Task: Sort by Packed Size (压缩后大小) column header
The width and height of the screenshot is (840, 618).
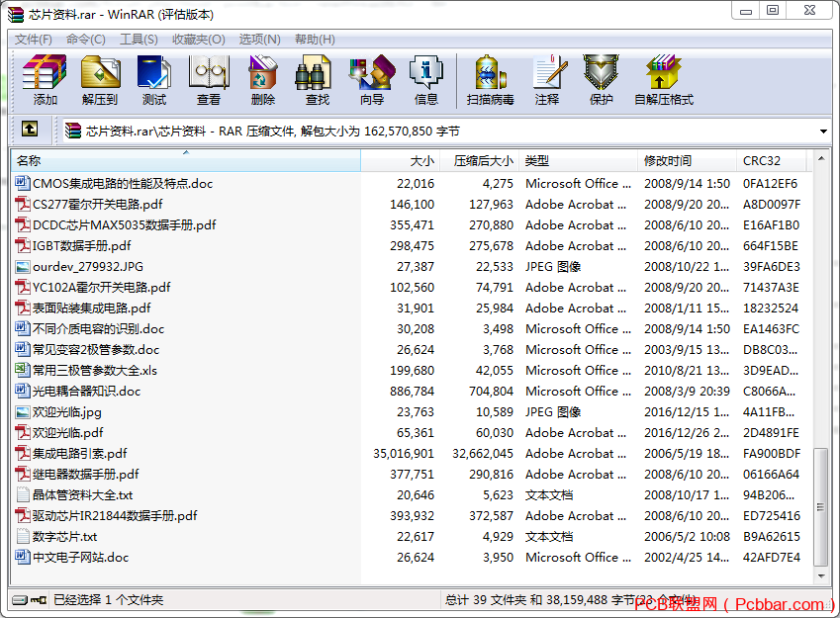Action: click(480, 160)
